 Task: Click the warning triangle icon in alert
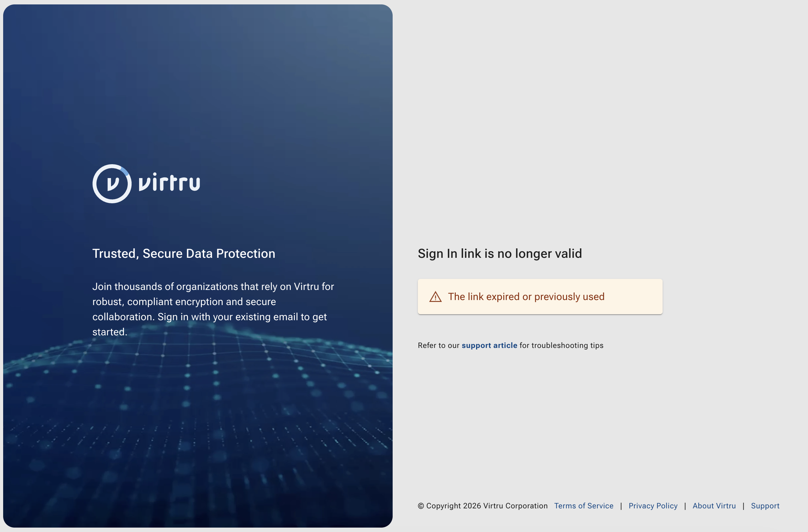436,297
